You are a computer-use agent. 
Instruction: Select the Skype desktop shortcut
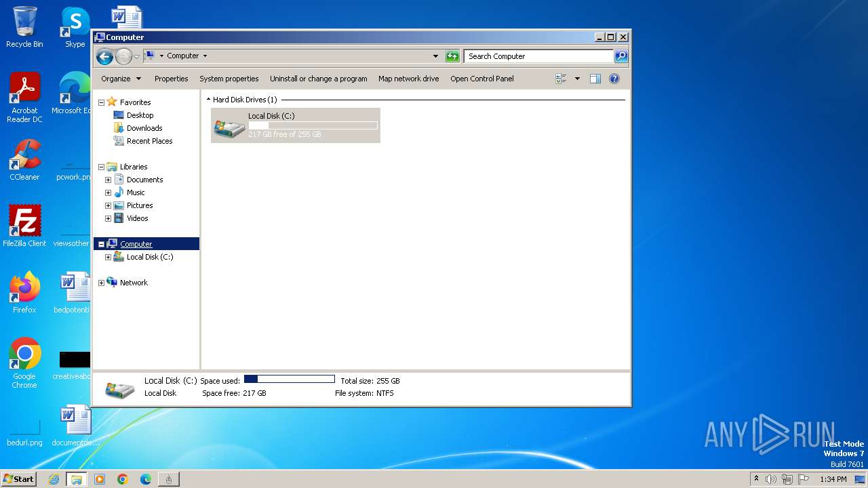point(75,27)
